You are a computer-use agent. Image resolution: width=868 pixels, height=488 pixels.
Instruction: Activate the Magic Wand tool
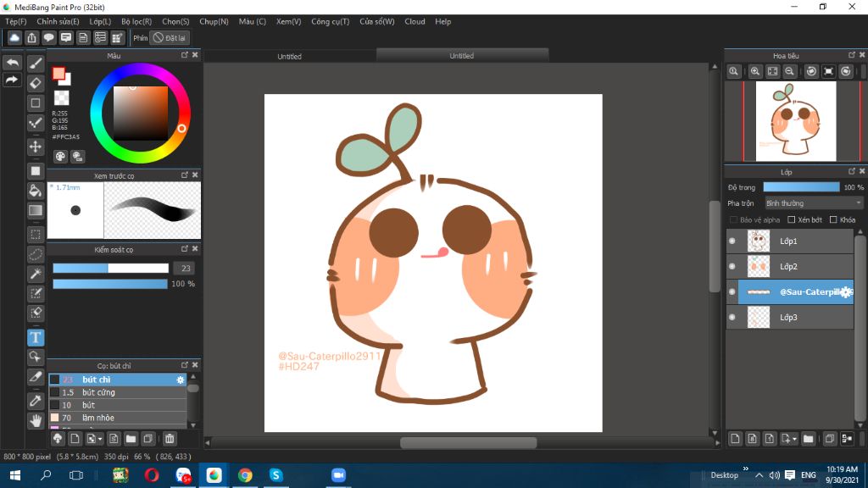[36, 274]
